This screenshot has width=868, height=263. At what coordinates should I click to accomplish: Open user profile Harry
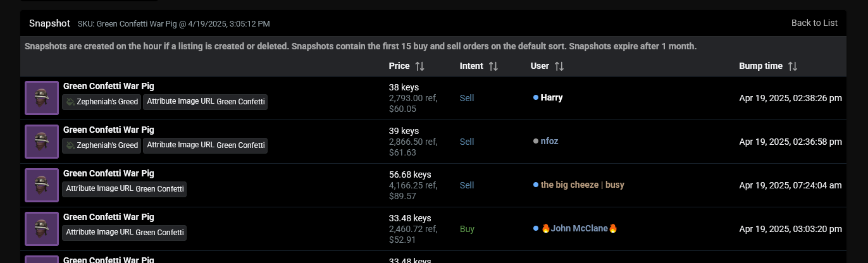point(552,98)
